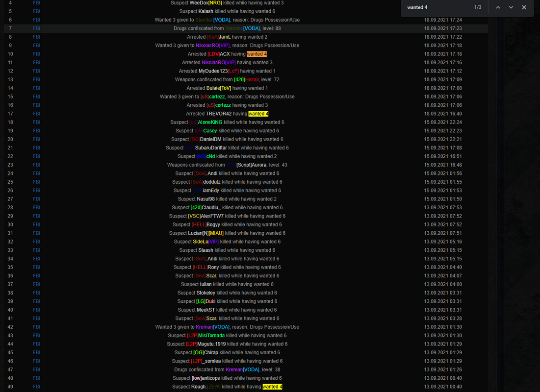540x392 pixels.
Task: Click timestamp 18.09.2021 17:24
Action: point(443,20)
